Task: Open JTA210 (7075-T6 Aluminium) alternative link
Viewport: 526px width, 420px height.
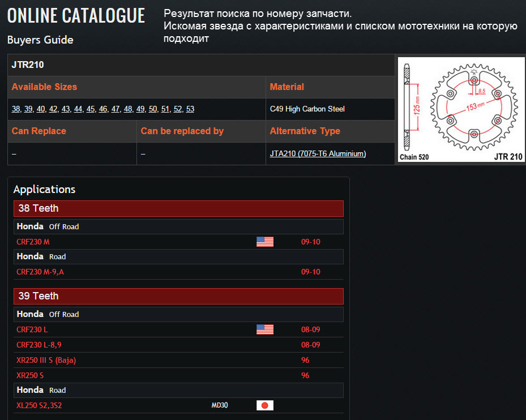Action: tap(318, 153)
